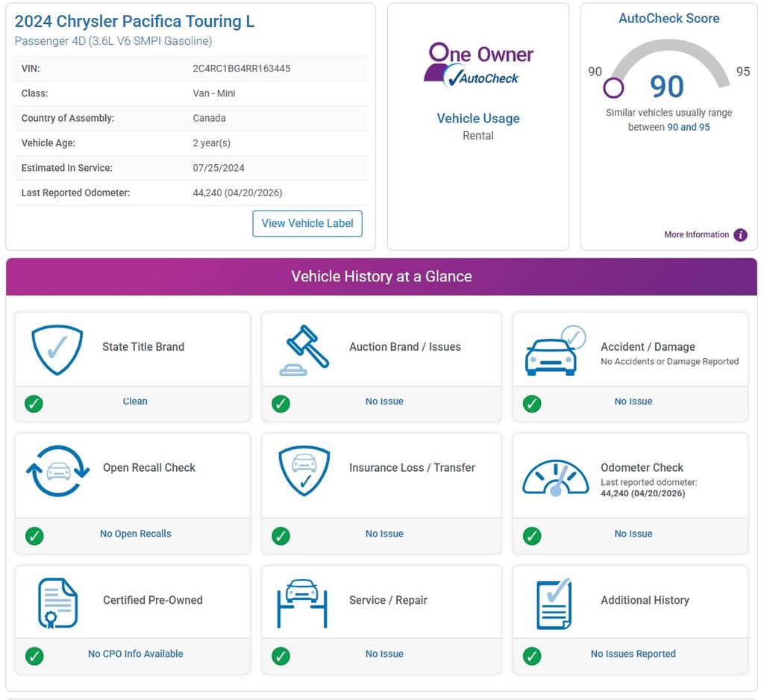Open No Issue link under Insurance Loss
The height and width of the screenshot is (700, 764).
(384, 534)
